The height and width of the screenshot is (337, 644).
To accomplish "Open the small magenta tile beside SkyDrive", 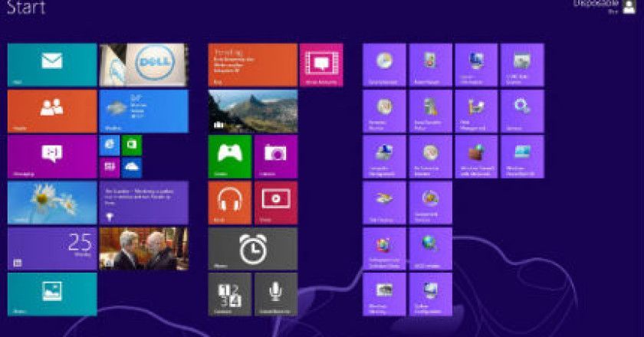I will pyautogui.click(x=110, y=168).
